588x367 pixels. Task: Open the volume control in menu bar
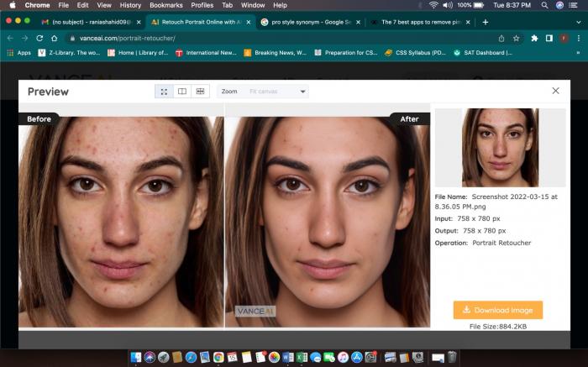click(448, 5)
